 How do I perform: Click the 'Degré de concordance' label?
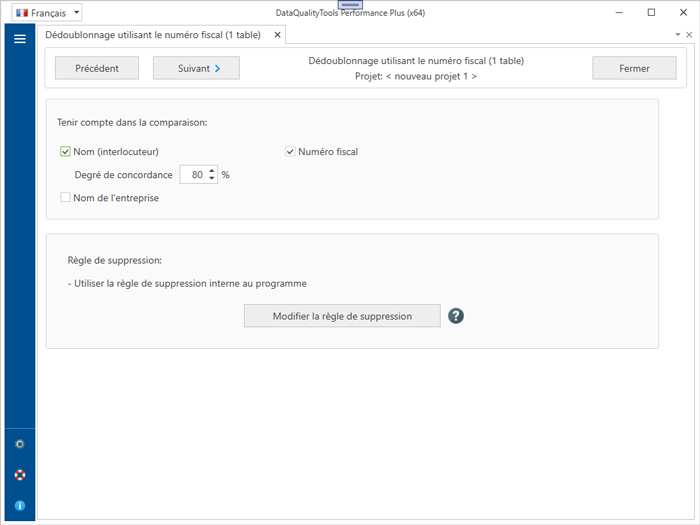pos(123,175)
